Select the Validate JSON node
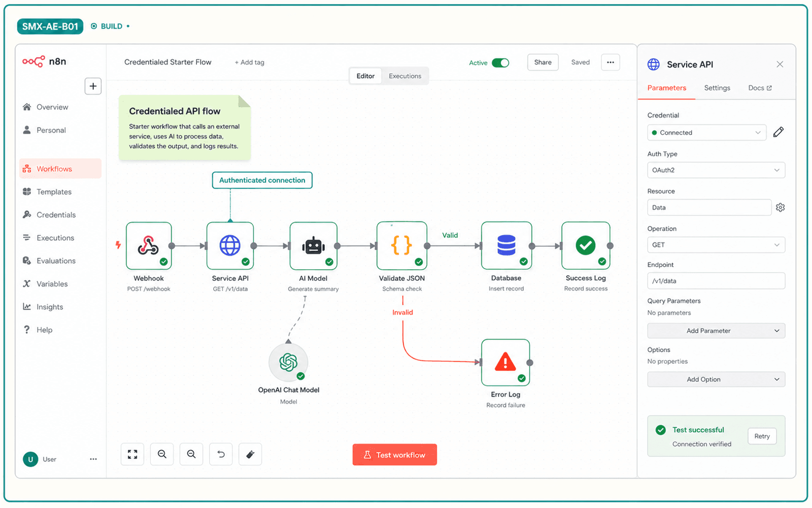The width and height of the screenshot is (812, 508). click(402, 246)
